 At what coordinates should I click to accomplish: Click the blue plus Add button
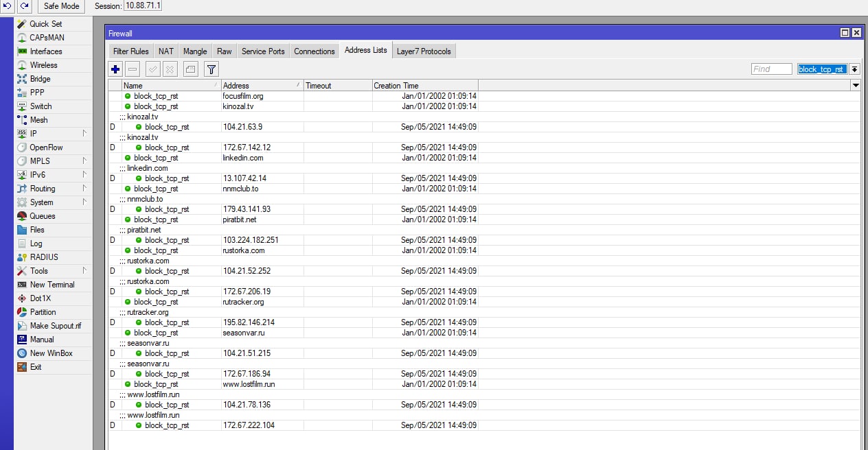point(115,69)
